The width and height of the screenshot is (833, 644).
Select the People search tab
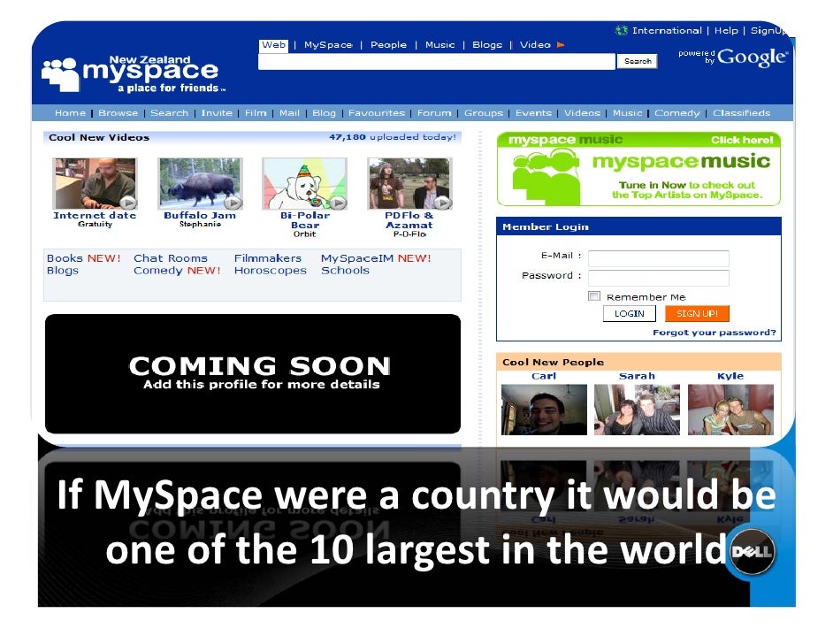click(x=388, y=45)
